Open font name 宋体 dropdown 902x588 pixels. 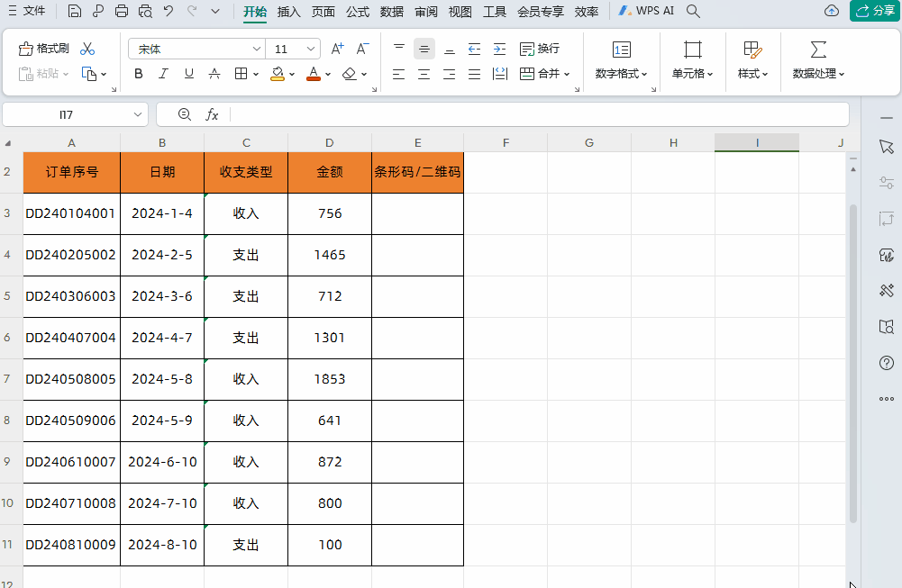(257, 49)
